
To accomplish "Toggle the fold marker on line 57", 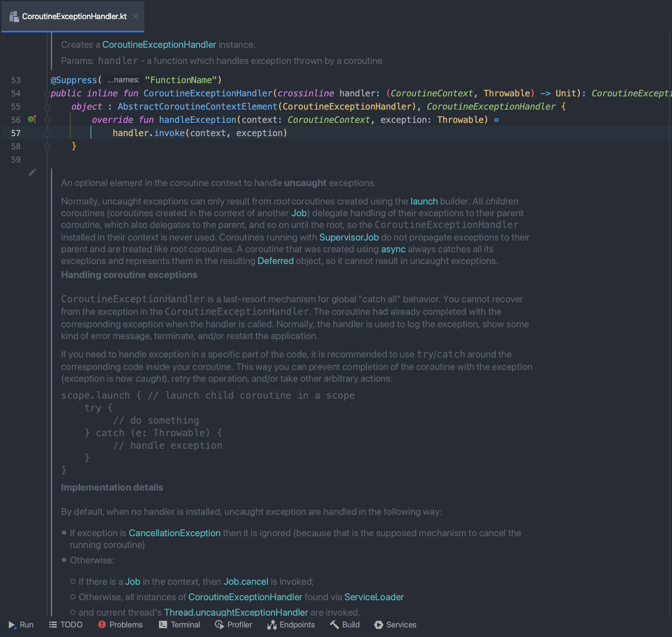I will pyautogui.click(x=47, y=134).
